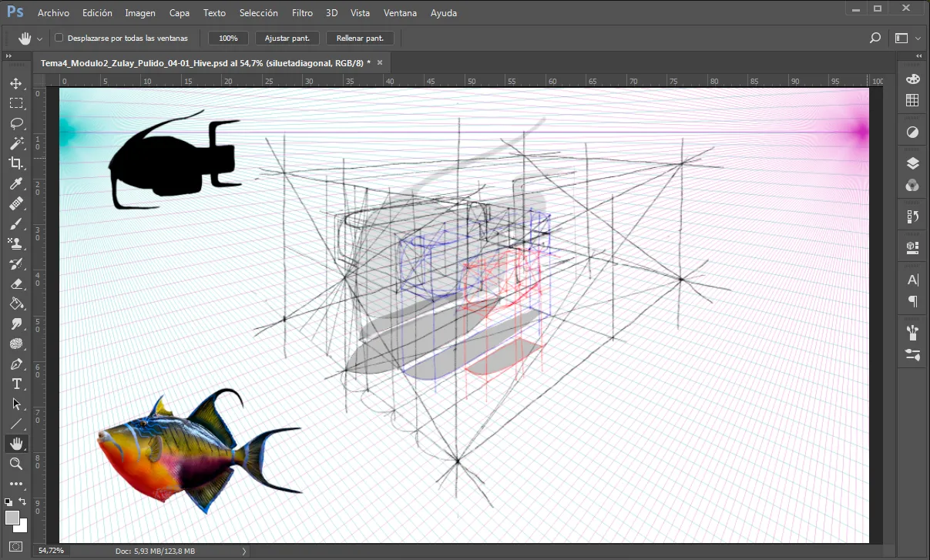Open the Layers panel icon
930x560 pixels.
click(x=913, y=163)
